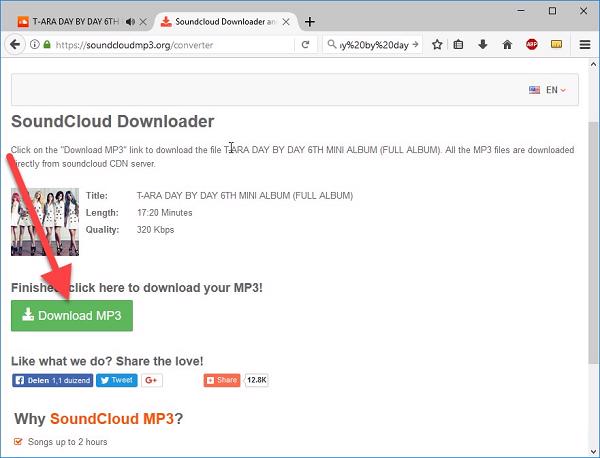Bookmark this page with the star icon

(437, 45)
